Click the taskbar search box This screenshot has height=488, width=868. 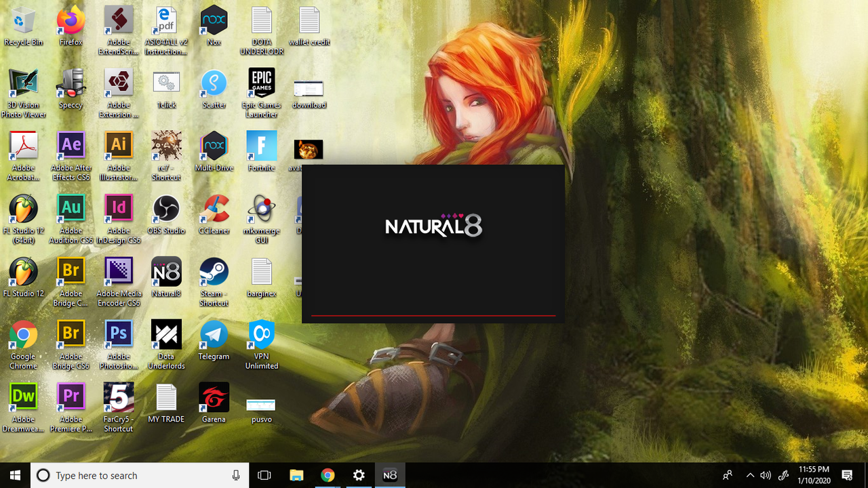[139, 475]
